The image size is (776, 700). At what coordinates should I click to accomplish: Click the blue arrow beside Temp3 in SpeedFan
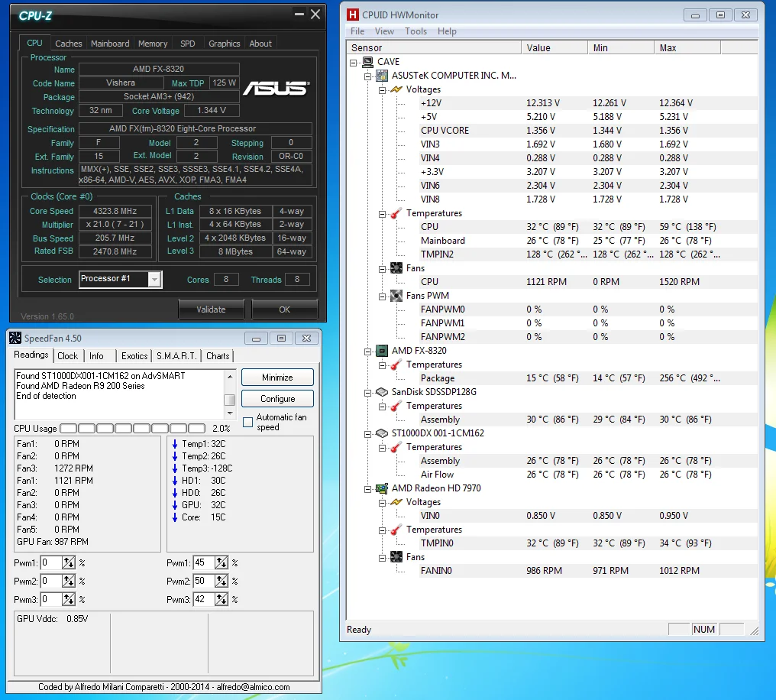pyautogui.click(x=175, y=468)
